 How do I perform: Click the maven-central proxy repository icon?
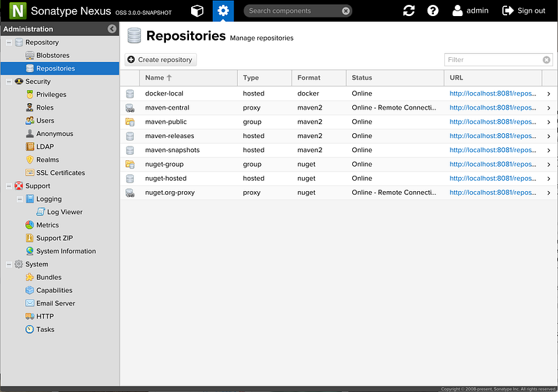(x=130, y=108)
